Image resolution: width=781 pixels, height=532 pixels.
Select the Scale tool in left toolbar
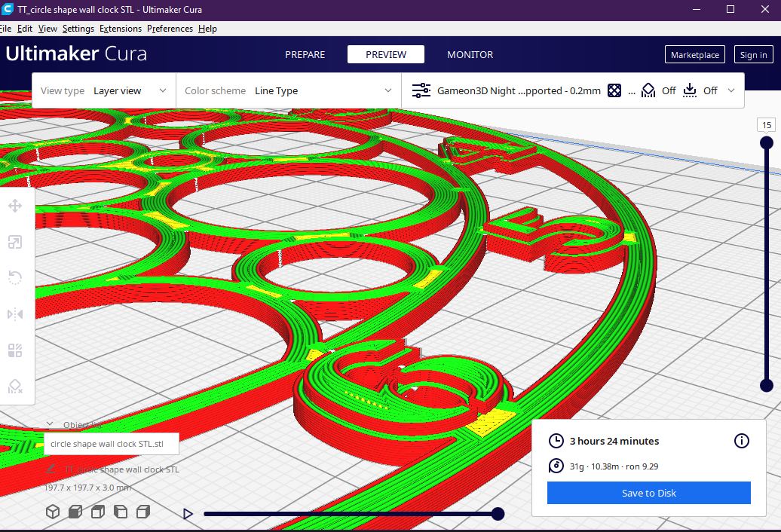[15, 243]
